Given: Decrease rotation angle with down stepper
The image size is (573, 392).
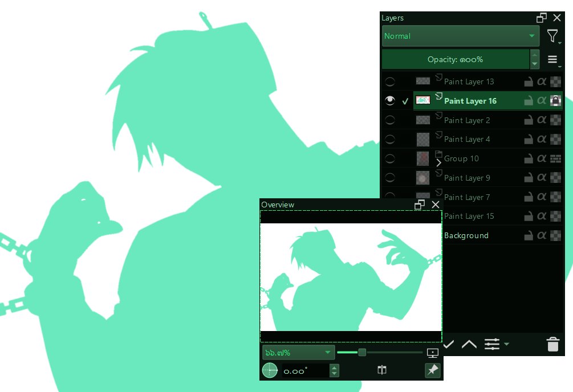Looking at the screenshot, I should pyautogui.click(x=334, y=374).
